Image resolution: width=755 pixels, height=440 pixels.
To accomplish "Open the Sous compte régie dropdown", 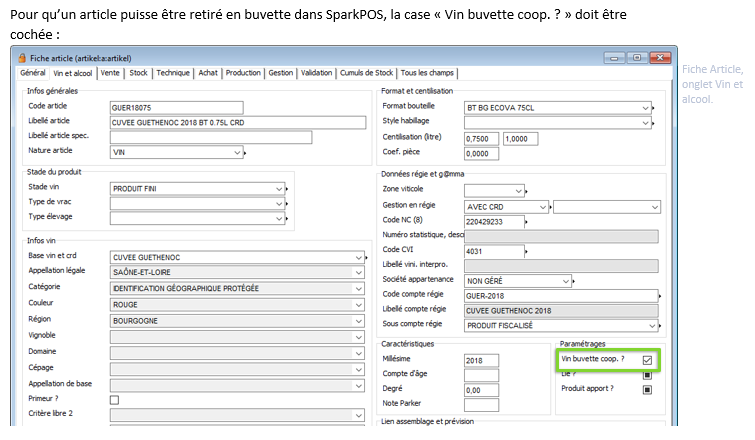I will (654, 326).
